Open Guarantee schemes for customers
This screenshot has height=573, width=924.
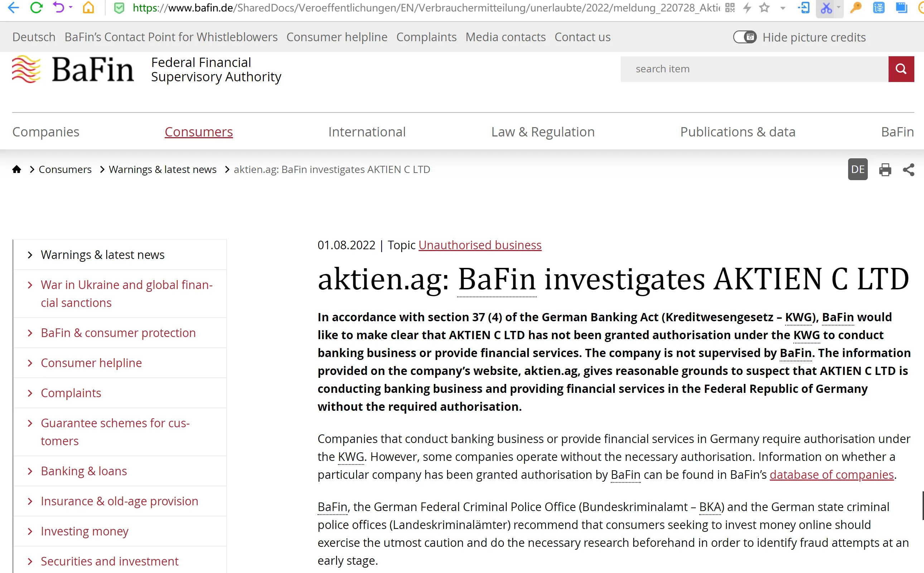[x=115, y=432]
